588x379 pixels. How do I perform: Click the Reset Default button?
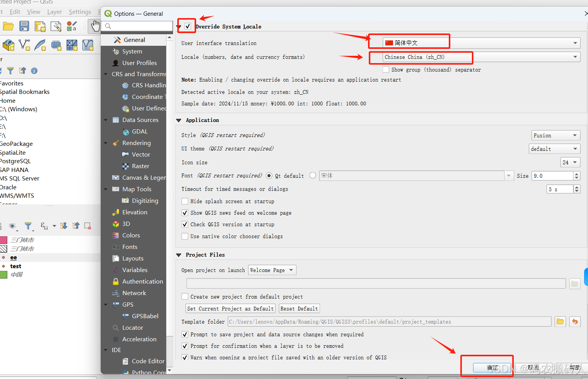click(299, 309)
